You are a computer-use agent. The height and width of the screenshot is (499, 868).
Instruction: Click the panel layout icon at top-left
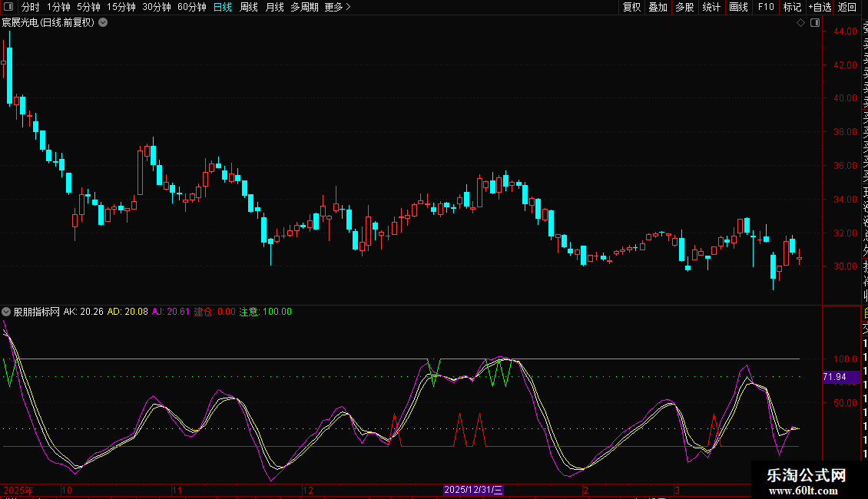[x=8, y=7]
